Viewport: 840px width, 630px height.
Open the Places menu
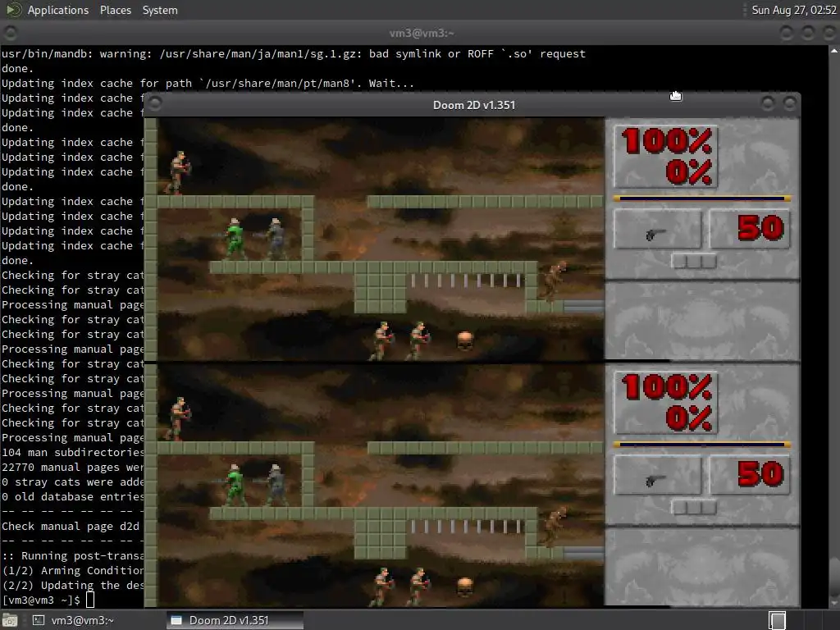(115, 10)
